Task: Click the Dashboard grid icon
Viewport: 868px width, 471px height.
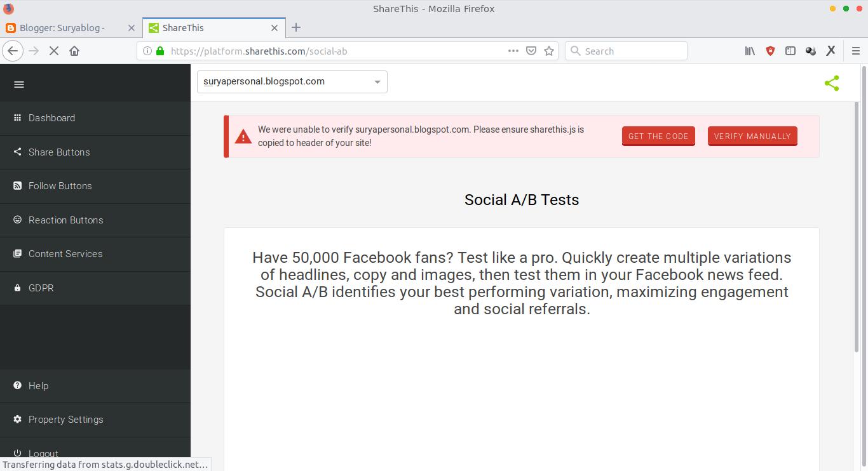Action: (17, 117)
